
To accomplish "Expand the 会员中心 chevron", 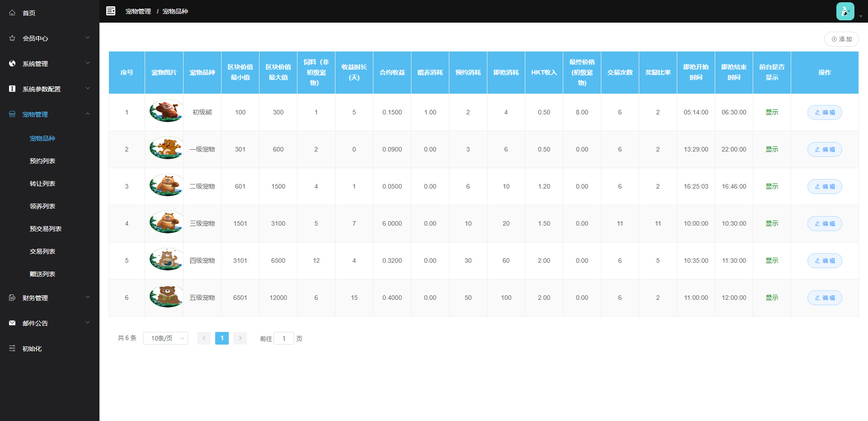I will click(88, 38).
